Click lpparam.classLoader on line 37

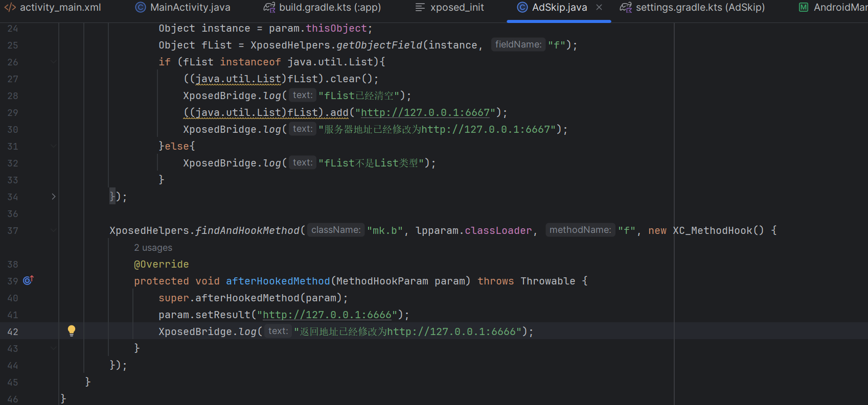pos(473,230)
